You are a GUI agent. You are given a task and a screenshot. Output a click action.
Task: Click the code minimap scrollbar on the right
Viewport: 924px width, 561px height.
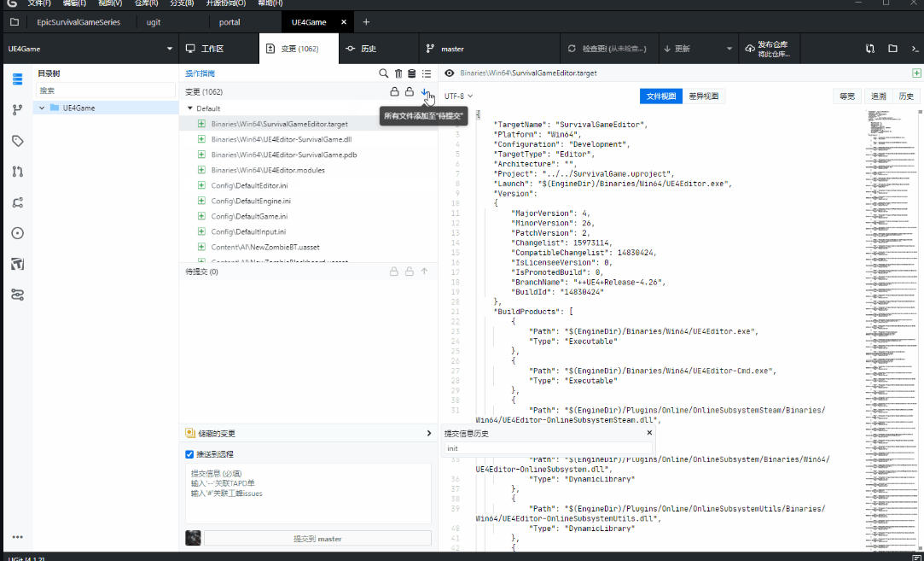tap(892, 256)
